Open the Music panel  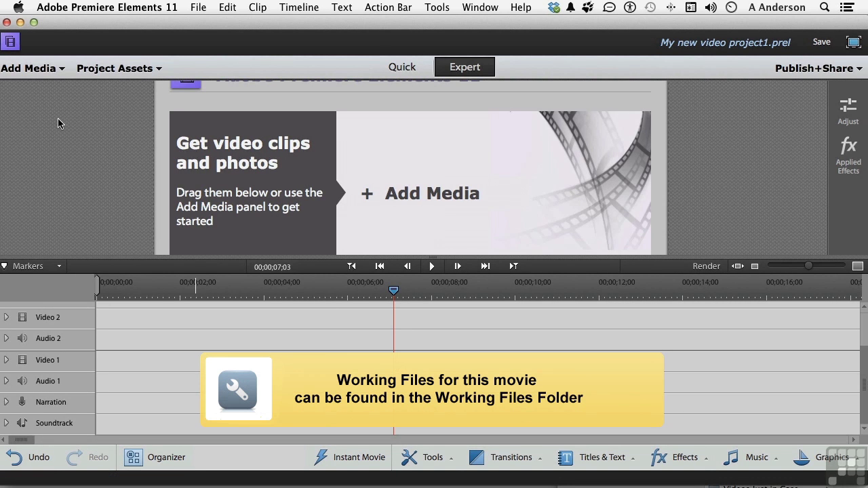pyautogui.click(x=751, y=457)
